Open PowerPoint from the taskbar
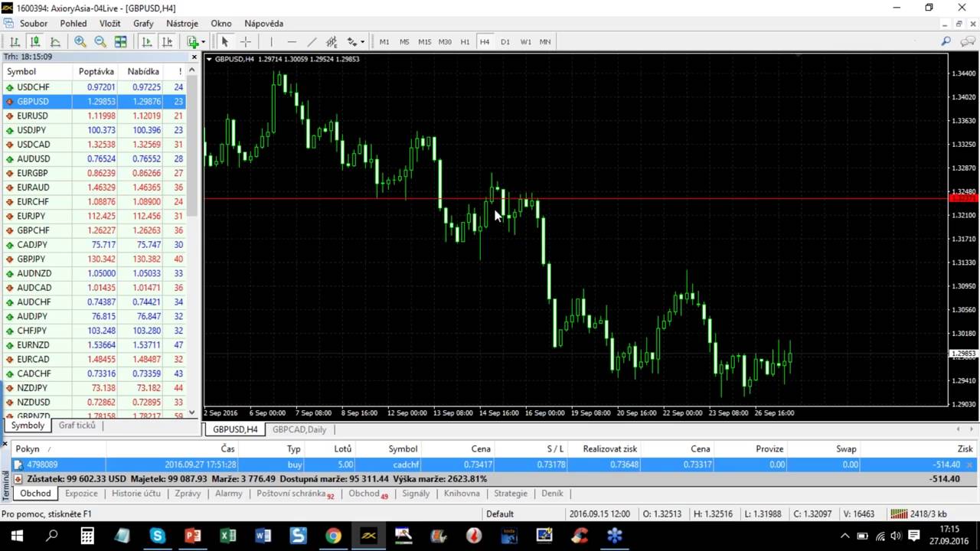 click(x=192, y=536)
